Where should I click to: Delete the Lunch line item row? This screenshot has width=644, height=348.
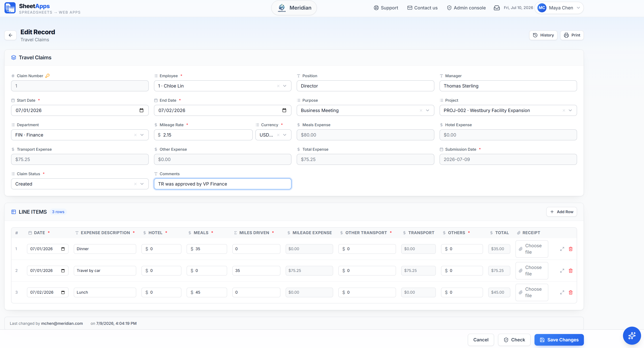[x=570, y=292]
